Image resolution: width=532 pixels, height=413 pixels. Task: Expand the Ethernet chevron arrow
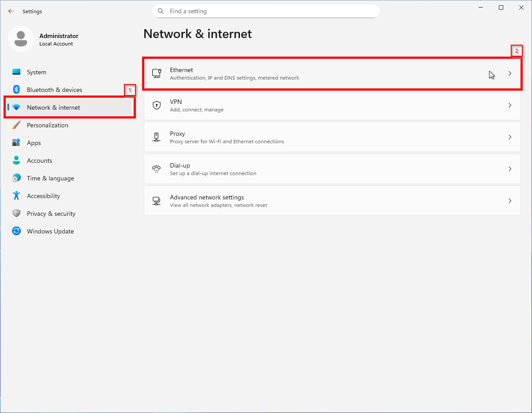click(510, 73)
